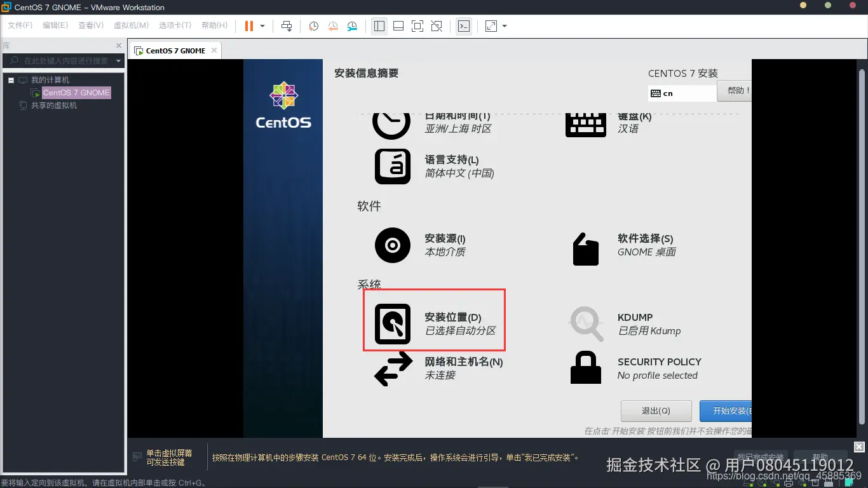The image size is (868, 488).
Task: Toggle the console view display
Action: coord(463,26)
